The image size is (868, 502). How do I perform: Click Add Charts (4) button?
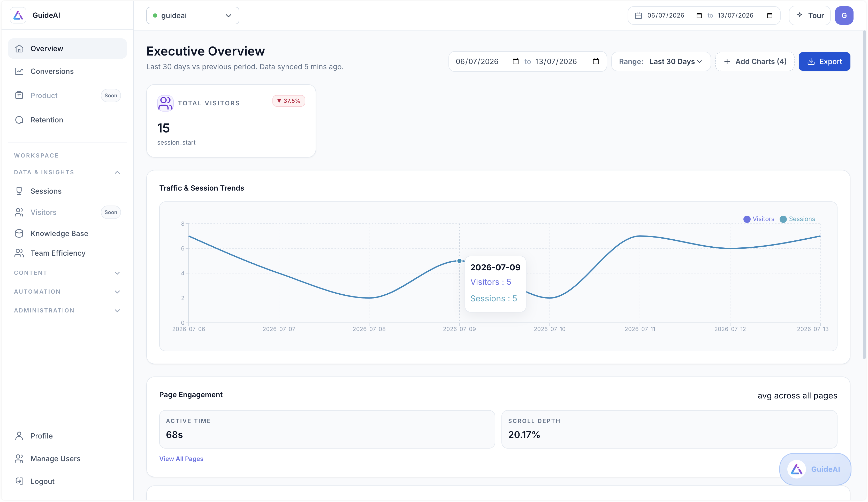755,62
